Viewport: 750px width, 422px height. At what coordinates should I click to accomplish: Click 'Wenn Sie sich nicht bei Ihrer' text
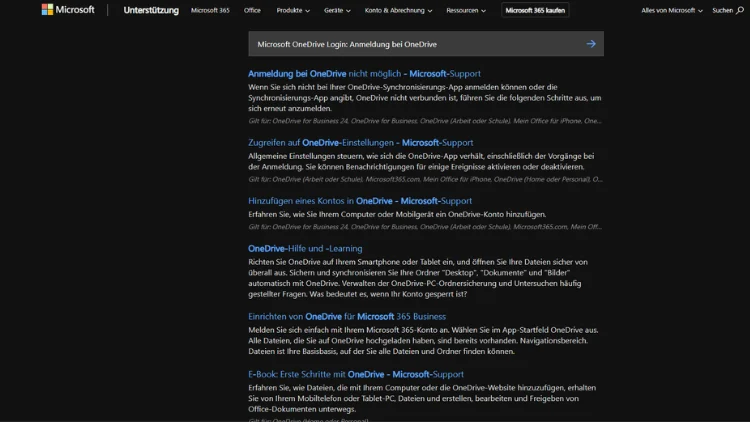point(425,98)
